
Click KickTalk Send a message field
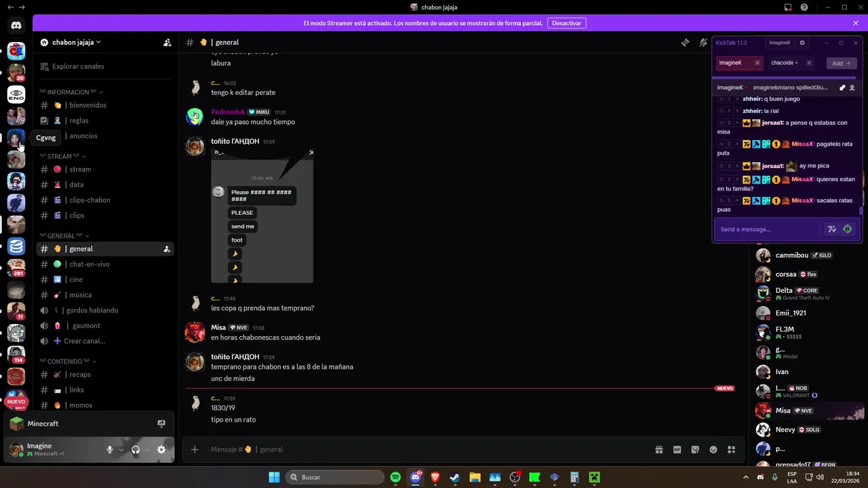click(x=768, y=229)
